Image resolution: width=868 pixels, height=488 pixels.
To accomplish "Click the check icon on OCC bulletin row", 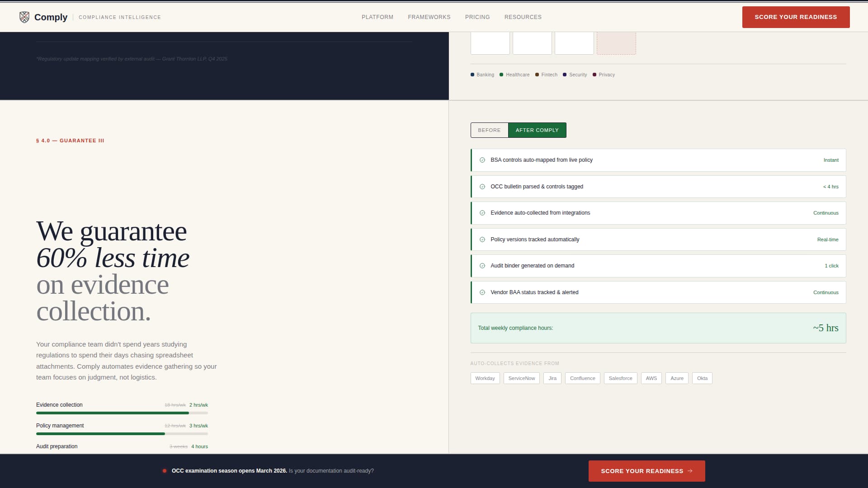I will [x=482, y=186].
